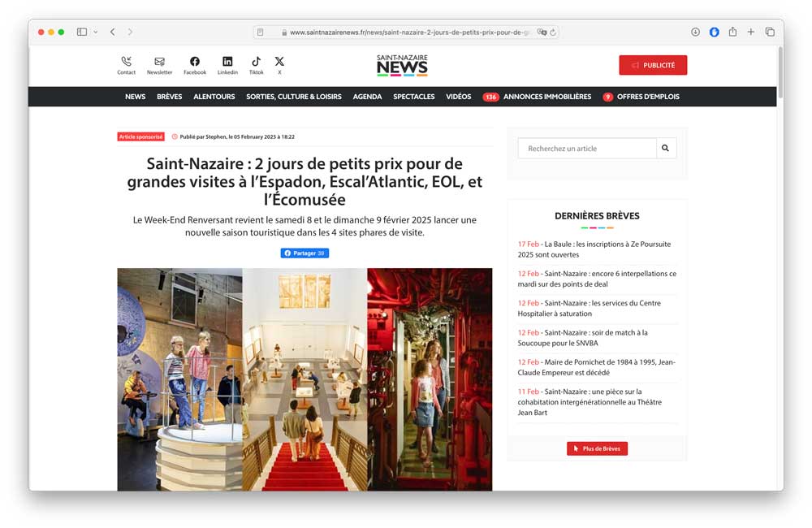Select SORTIES, CULTURE & LOISIRS in the menu
Image resolution: width=812 pixels, height=528 pixels.
(294, 97)
